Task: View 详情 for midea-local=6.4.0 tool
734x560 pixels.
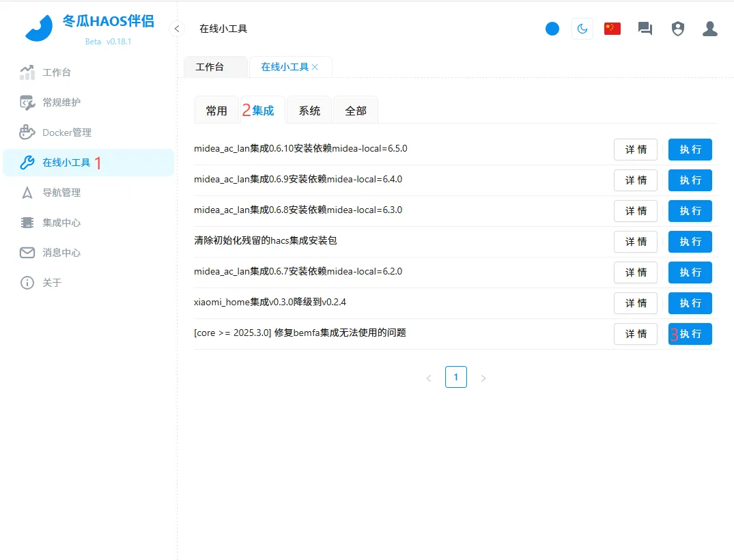Action: click(x=636, y=180)
